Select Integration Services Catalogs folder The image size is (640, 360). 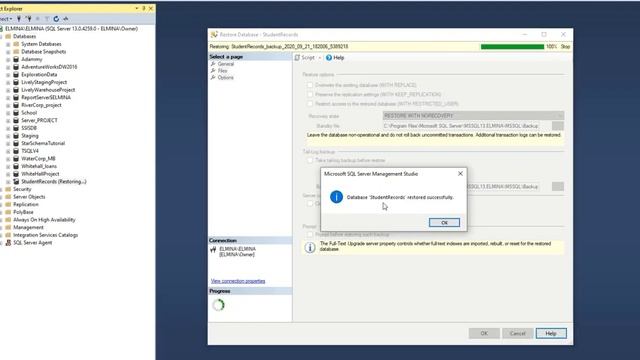tap(45, 235)
